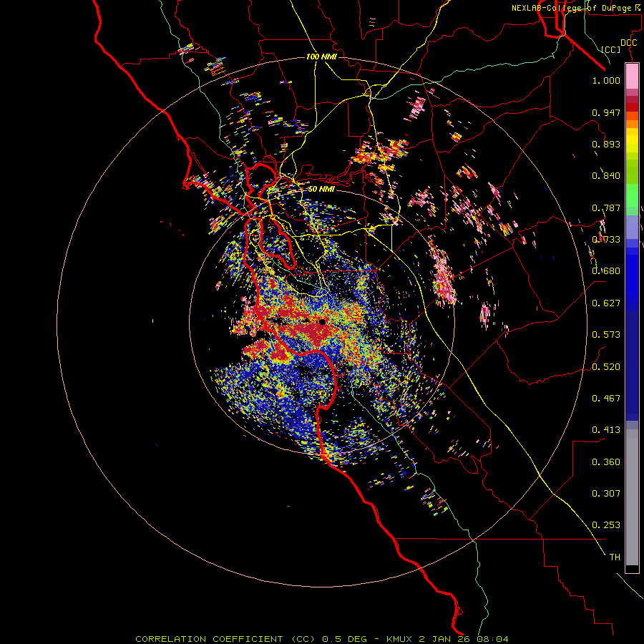Select the 0.680 legend value
Viewport: 644px width, 644px height.
coord(606,271)
